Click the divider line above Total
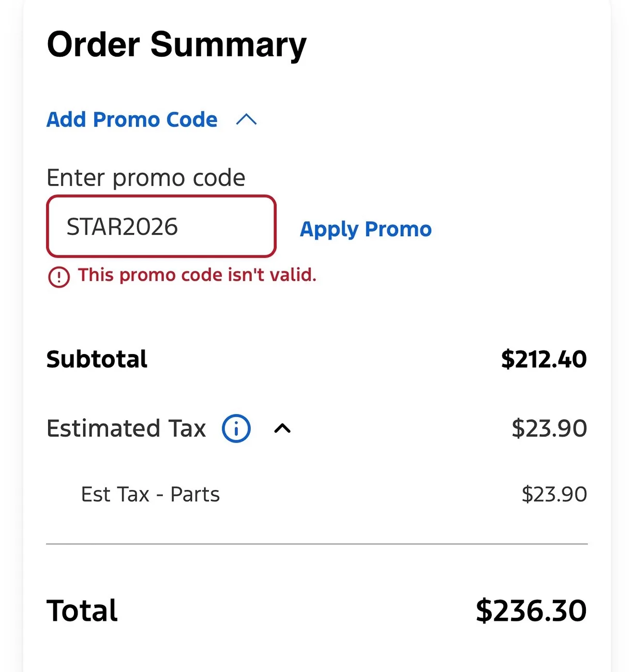 point(317,544)
